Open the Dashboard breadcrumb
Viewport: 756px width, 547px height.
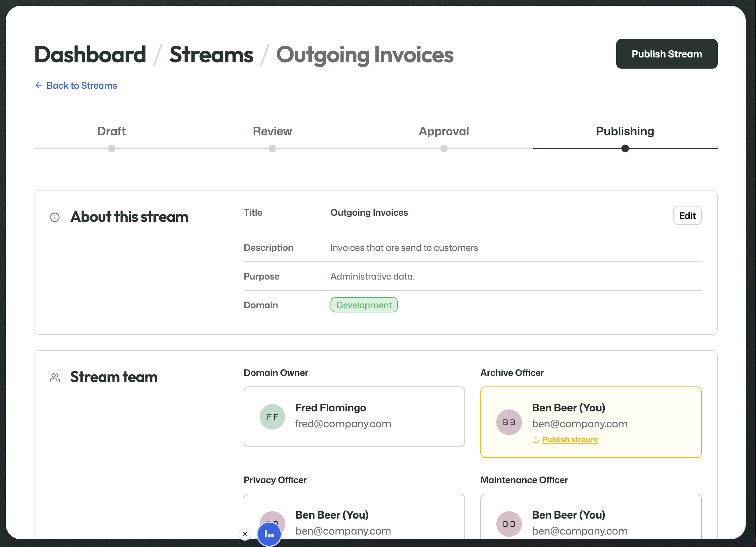[x=90, y=54]
